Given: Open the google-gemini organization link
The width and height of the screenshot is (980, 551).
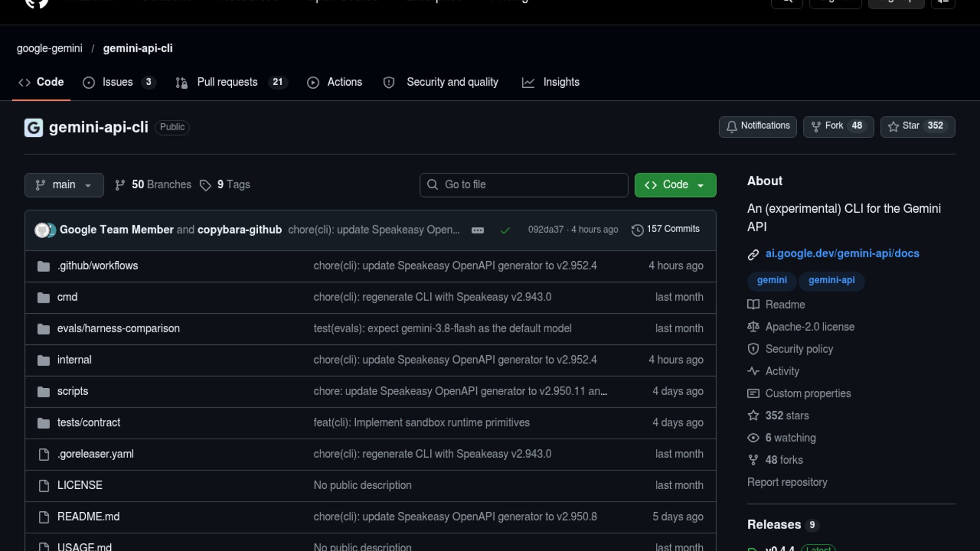Looking at the screenshot, I should (50, 48).
